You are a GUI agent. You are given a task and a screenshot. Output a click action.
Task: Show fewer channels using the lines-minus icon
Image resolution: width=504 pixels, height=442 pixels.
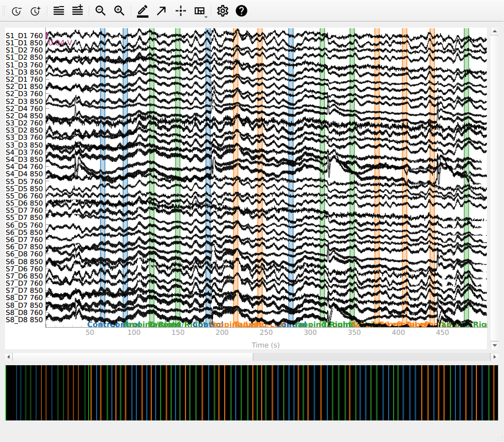pyautogui.click(x=59, y=10)
